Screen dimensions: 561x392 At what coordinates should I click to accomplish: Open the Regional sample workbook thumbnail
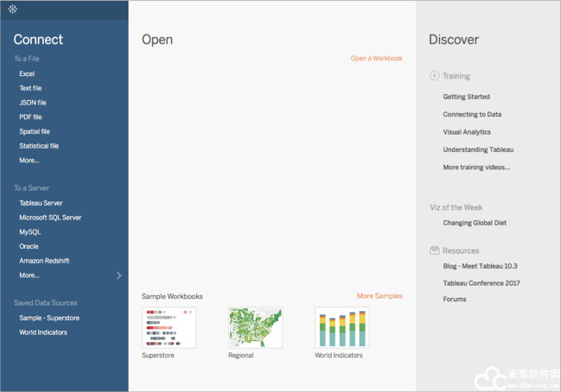click(255, 327)
